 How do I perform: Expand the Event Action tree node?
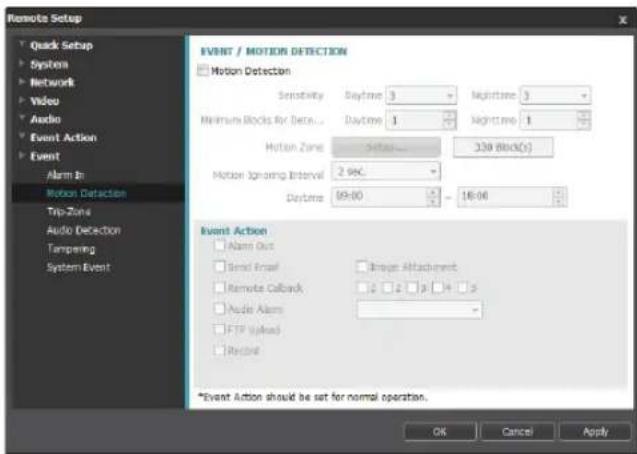pos(22,136)
